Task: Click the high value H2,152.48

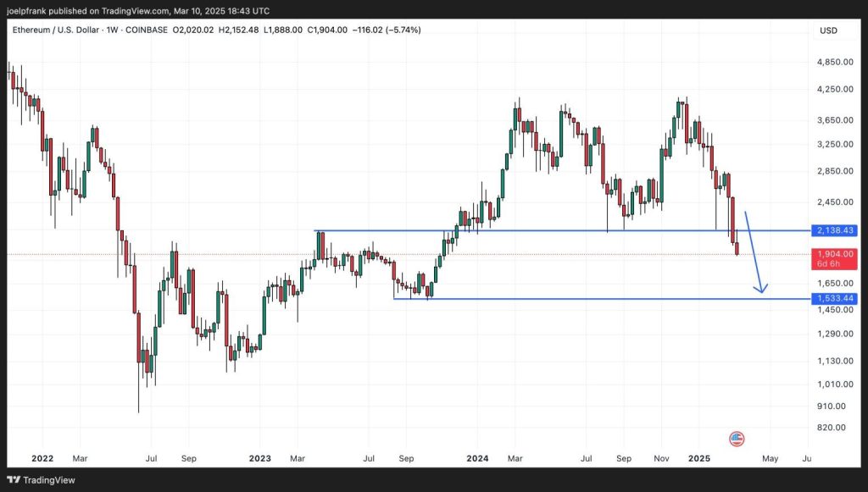Action: [x=238, y=30]
